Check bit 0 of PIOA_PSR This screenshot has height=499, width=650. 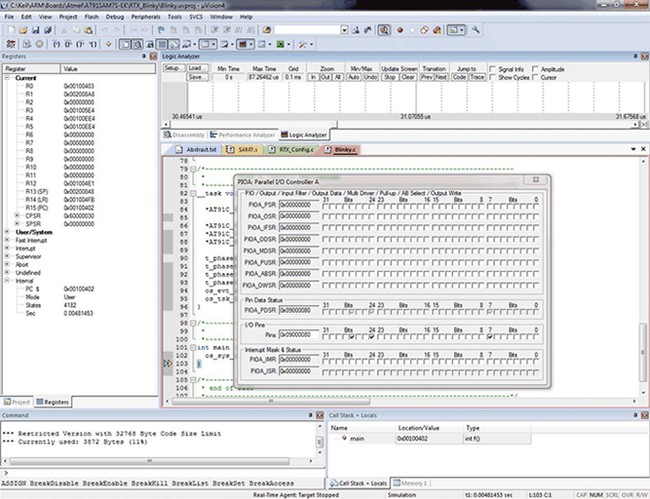[536, 205]
